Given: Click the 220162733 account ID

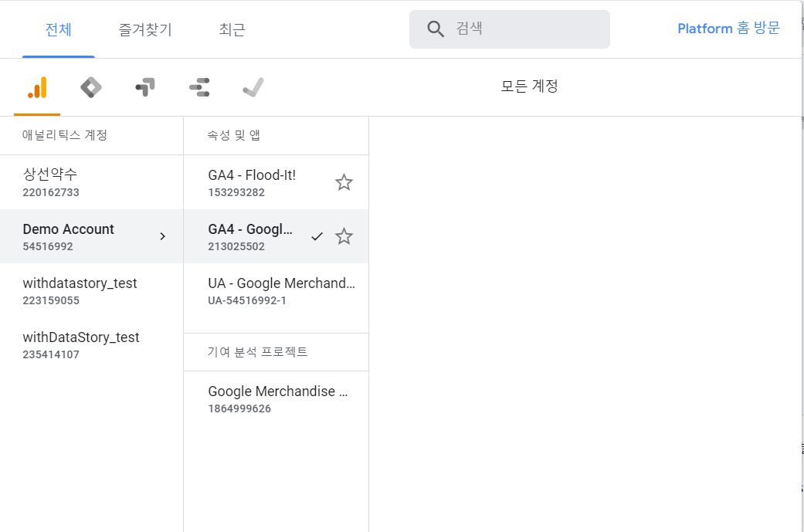Looking at the screenshot, I should click(51, 192).
